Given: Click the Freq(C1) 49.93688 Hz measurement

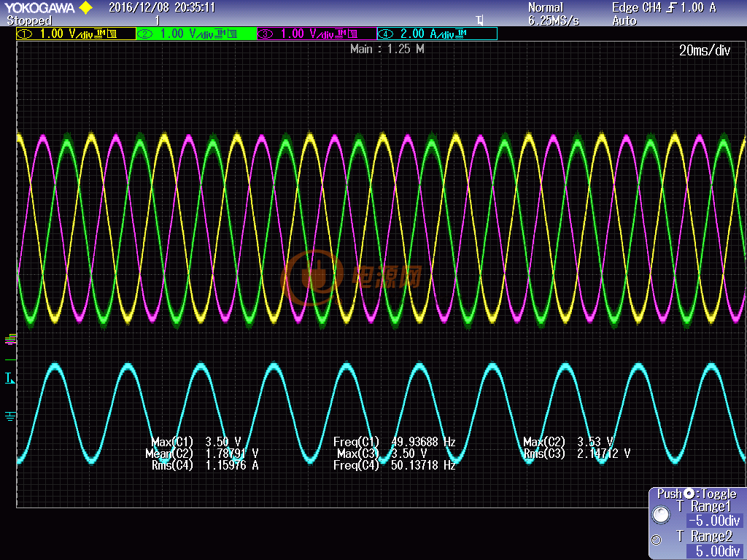Looking at the screenshot, I should [x=395, y=442].
